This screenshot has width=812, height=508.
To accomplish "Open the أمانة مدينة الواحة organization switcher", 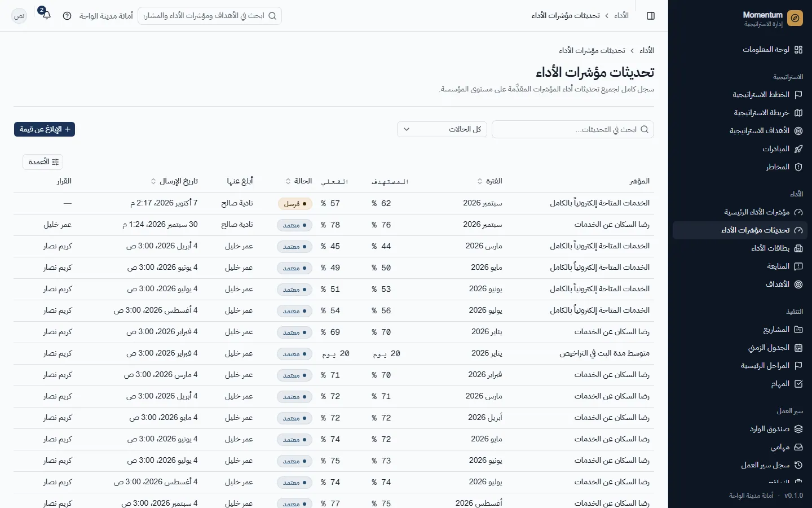I will click(106, 16).
